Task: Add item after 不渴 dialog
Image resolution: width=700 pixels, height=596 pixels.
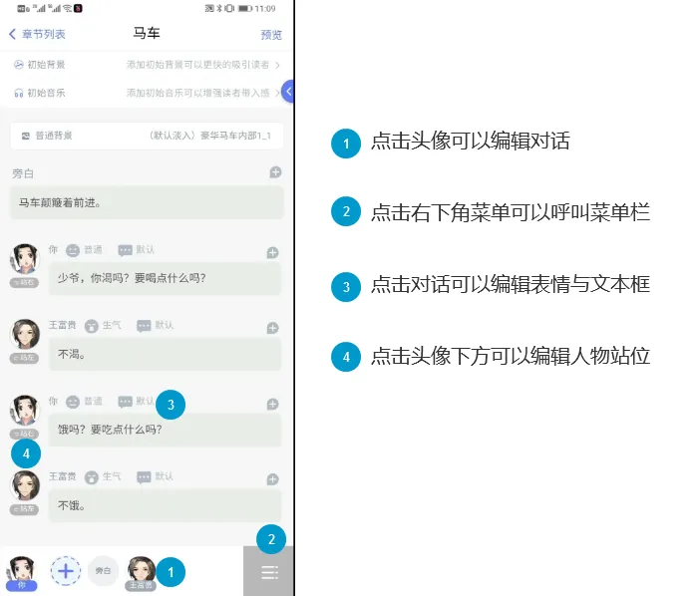Action: [273, 328]
